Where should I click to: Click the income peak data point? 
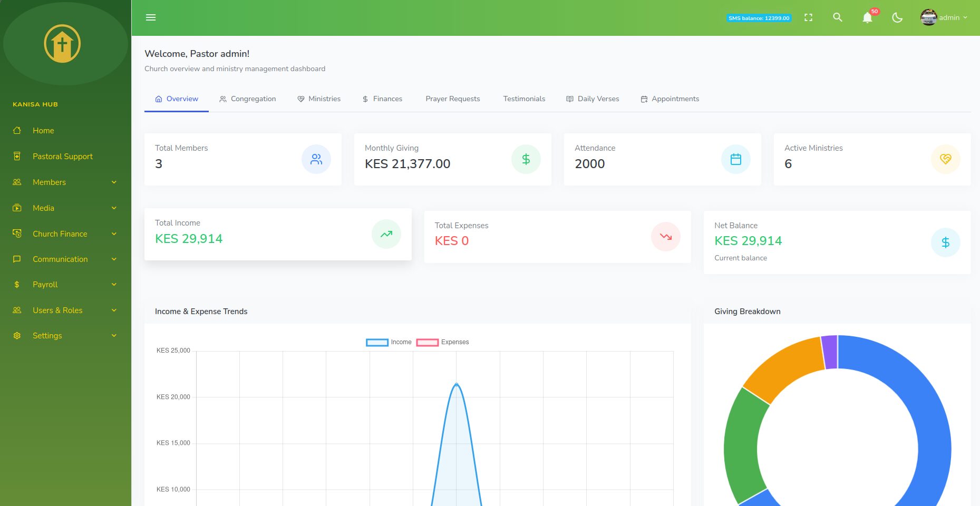click(457, 385)
